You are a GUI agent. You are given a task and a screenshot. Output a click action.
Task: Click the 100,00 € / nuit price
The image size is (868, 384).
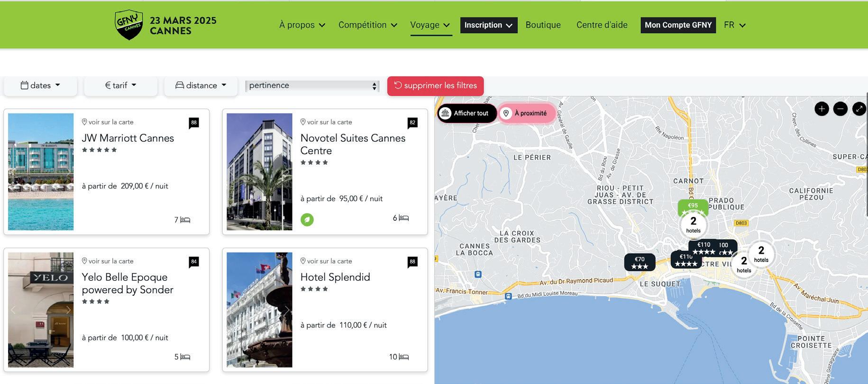[145, 338]
